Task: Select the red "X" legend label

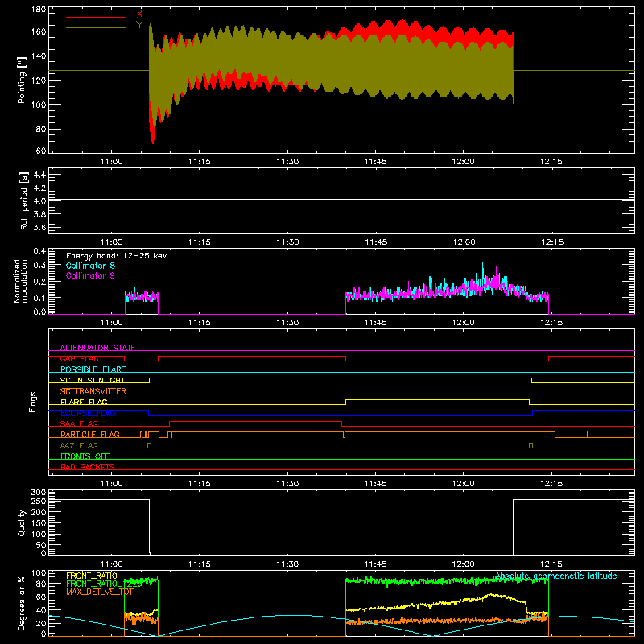Action: coord(139,14)
